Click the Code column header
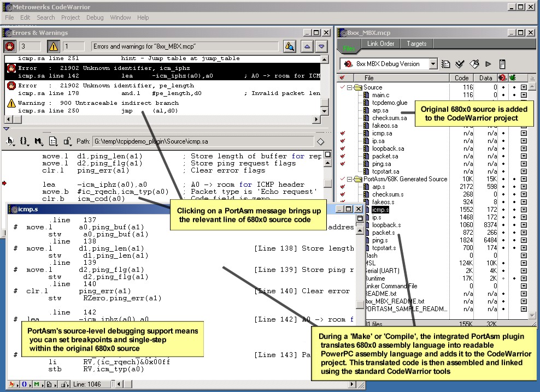This screenshot has width=540, height=392. pyautogui.click(x=461, y=78)
